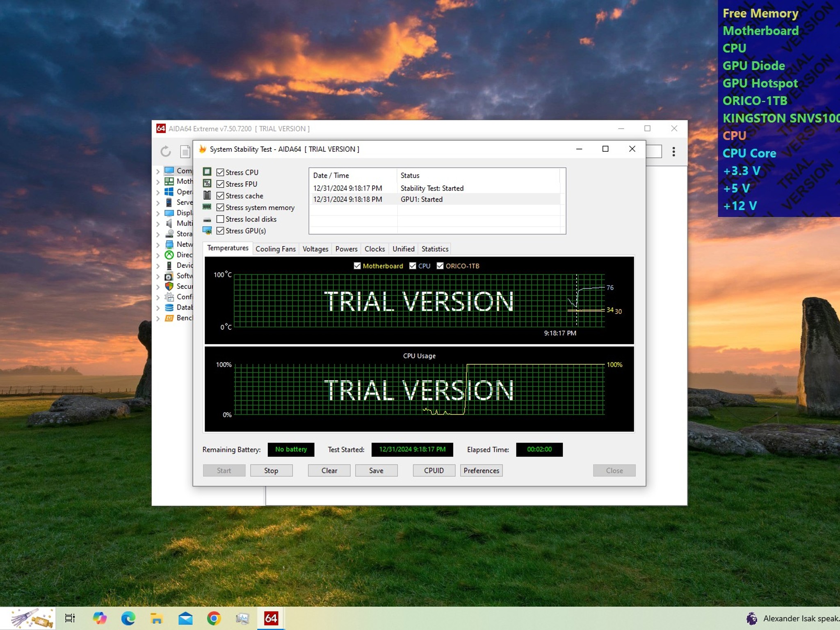The height and width of the screenshot is (630, 840).
Task: Select the Motherboard tree icon
Action: coord(169,181)
